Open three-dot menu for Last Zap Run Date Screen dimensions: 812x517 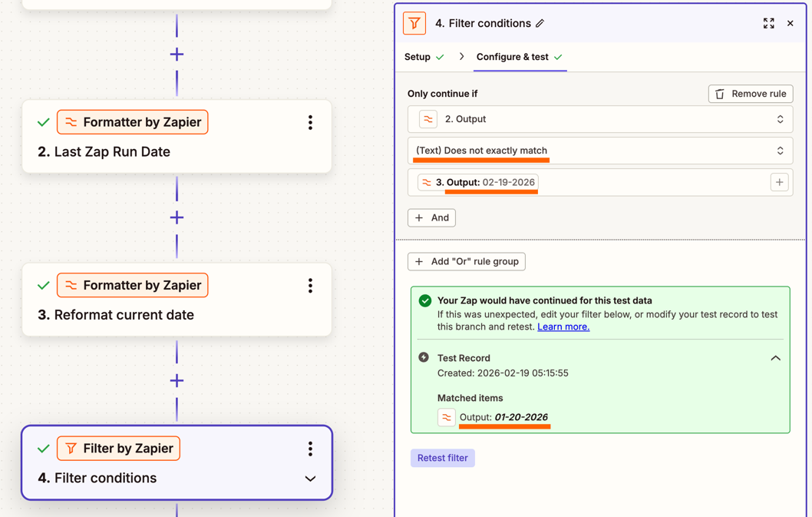pos(310,123)
